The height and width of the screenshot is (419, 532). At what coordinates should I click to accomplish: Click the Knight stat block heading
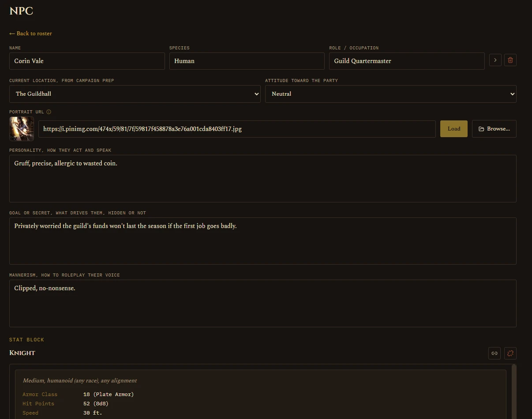click(22, 353)
